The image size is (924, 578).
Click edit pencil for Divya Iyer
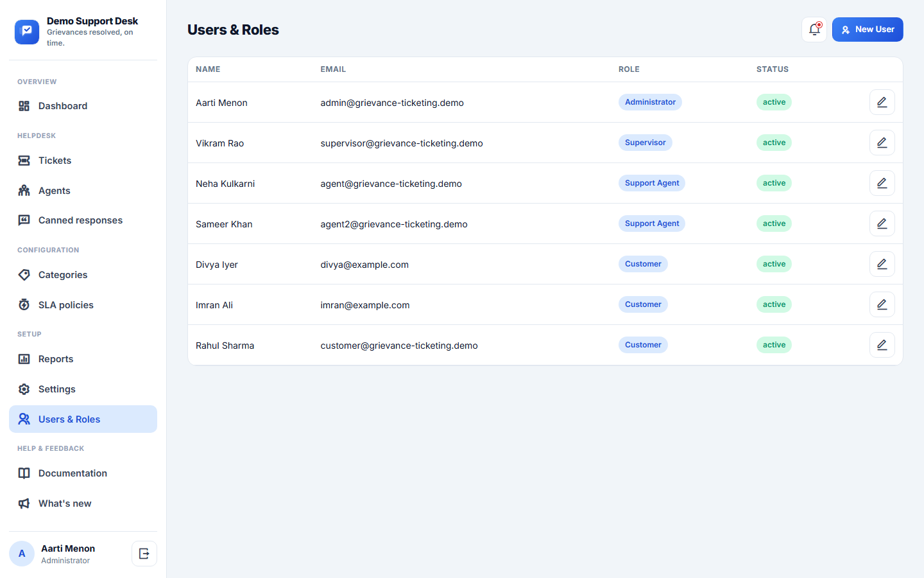(882, 264)
